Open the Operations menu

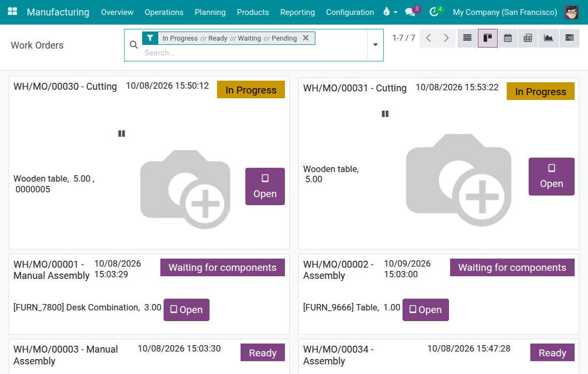pos(164,12)
